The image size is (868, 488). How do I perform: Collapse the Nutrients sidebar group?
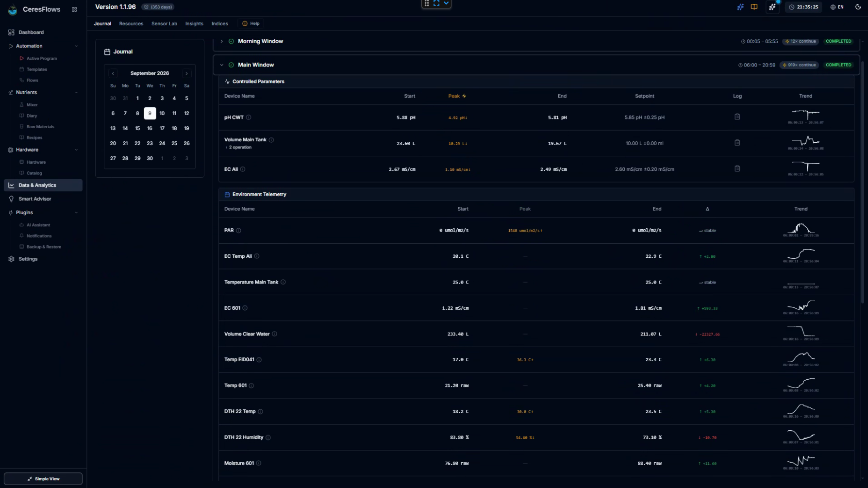point(76,93)
